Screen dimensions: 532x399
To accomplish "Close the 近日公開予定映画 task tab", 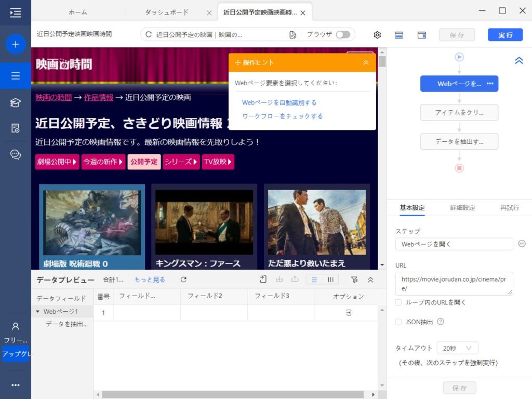I will 303,13.
